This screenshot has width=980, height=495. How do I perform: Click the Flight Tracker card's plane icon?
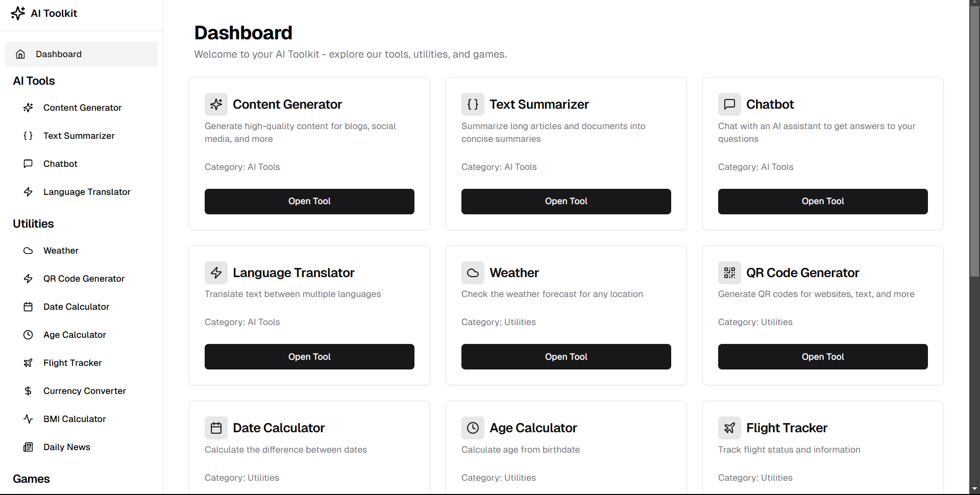pos(729,428)
